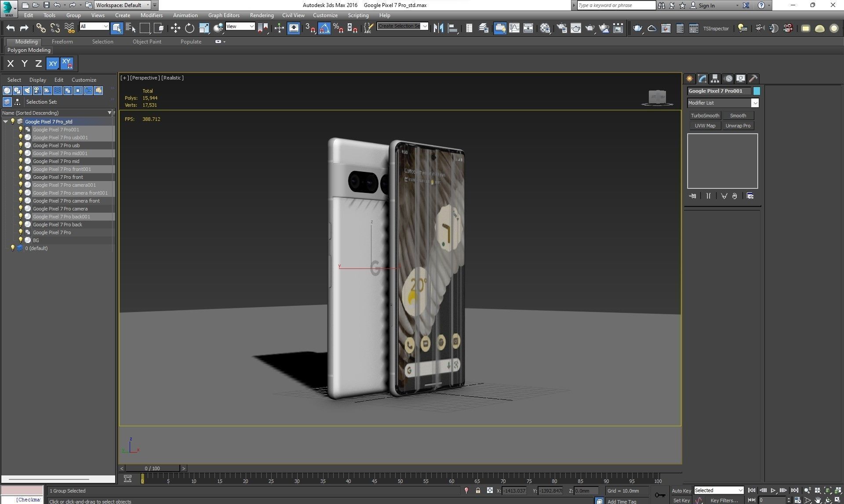The image size is (844, 504).
Task: Toggle the Percent Snap button
Action: [x=338, y=28]
